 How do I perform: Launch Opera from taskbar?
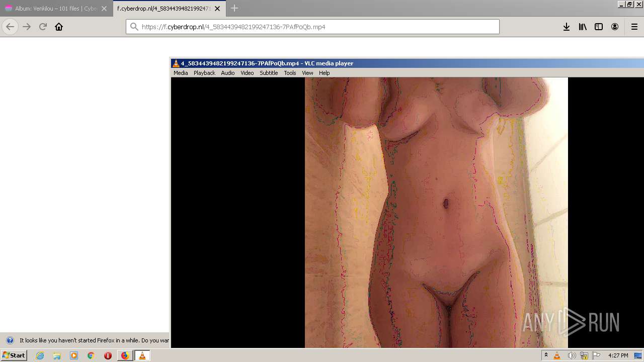(108, 355)
